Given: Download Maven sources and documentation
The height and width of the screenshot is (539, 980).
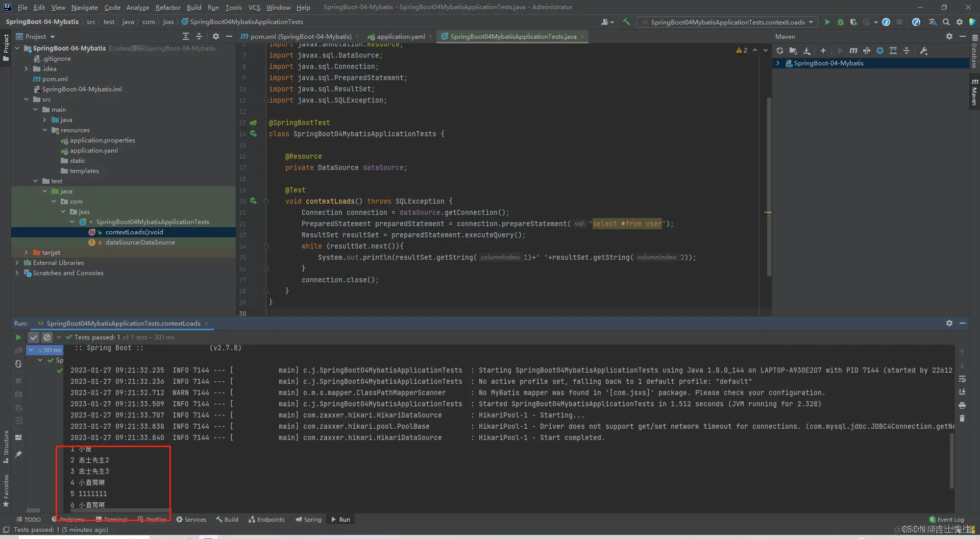Looking at the screenshot, I should (806, 51).
